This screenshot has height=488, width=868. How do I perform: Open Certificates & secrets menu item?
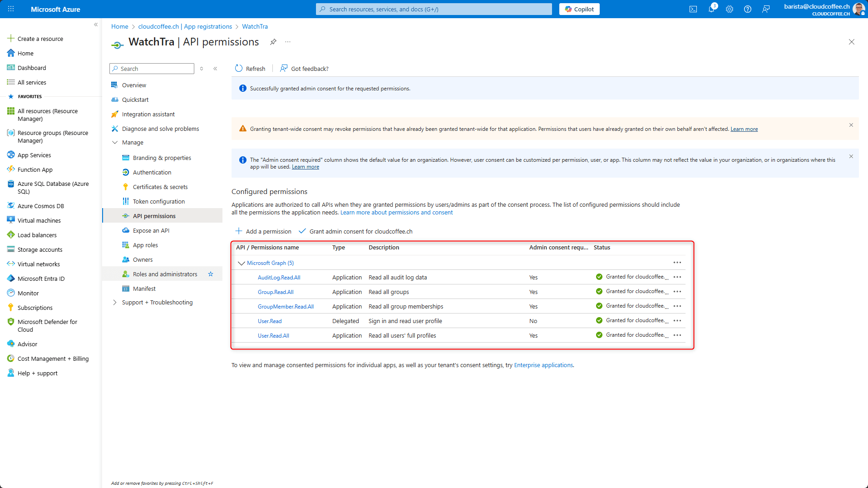click(x=160, y=187)
